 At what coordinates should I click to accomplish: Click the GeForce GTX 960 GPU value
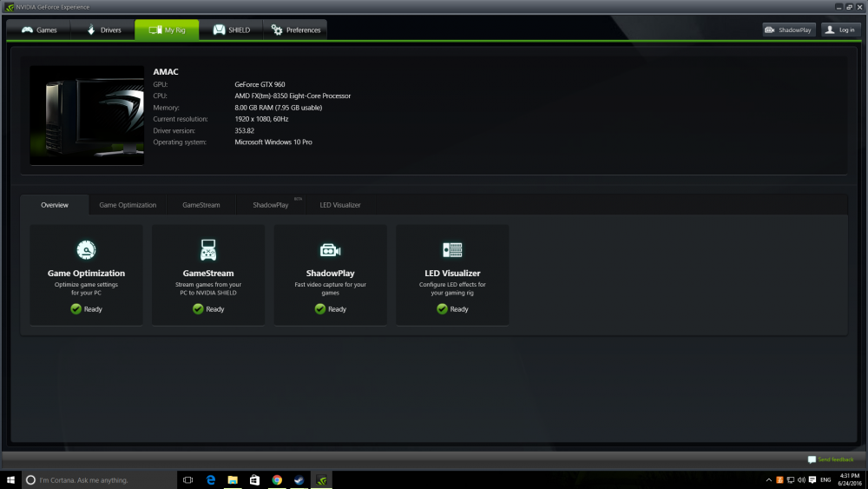point(260,84)
